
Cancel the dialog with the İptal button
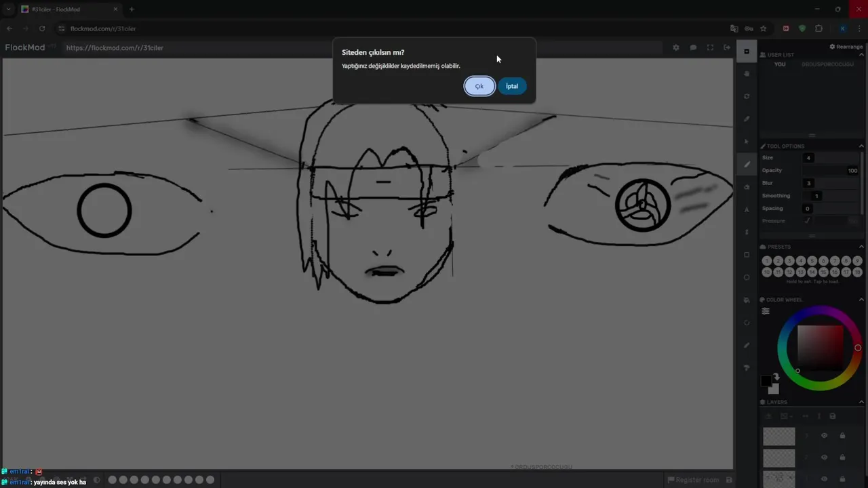click(512, 86)
